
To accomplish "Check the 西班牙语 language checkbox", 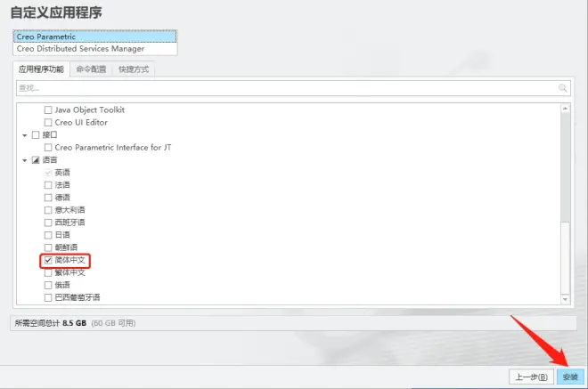I will tap(48, 223).
